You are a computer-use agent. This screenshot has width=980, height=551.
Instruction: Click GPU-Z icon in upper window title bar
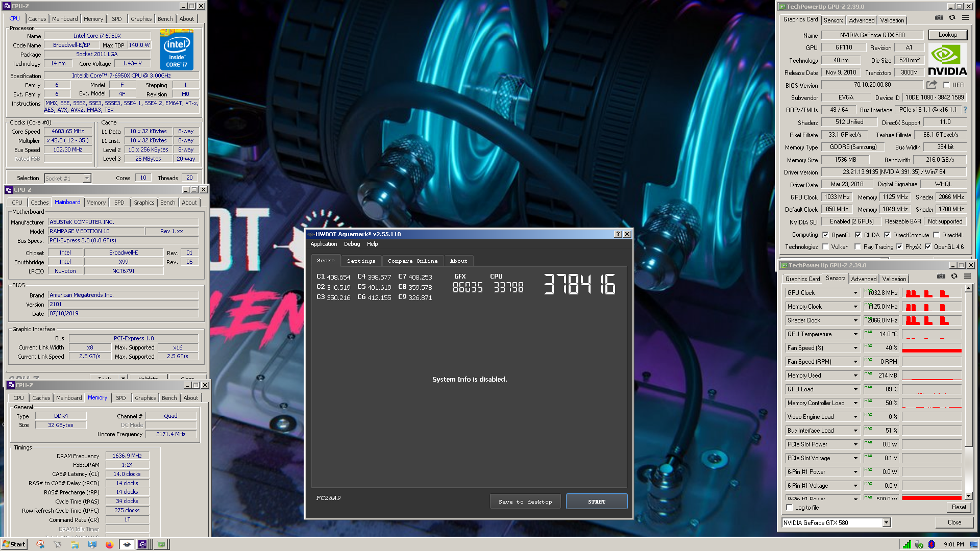click(x=782, y=7)
